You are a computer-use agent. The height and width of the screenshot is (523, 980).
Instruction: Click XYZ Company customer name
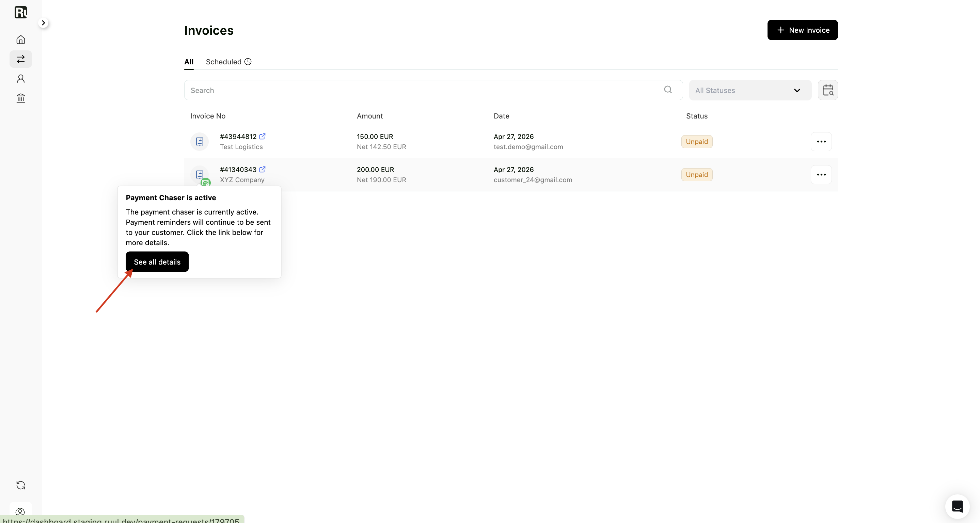242,179
